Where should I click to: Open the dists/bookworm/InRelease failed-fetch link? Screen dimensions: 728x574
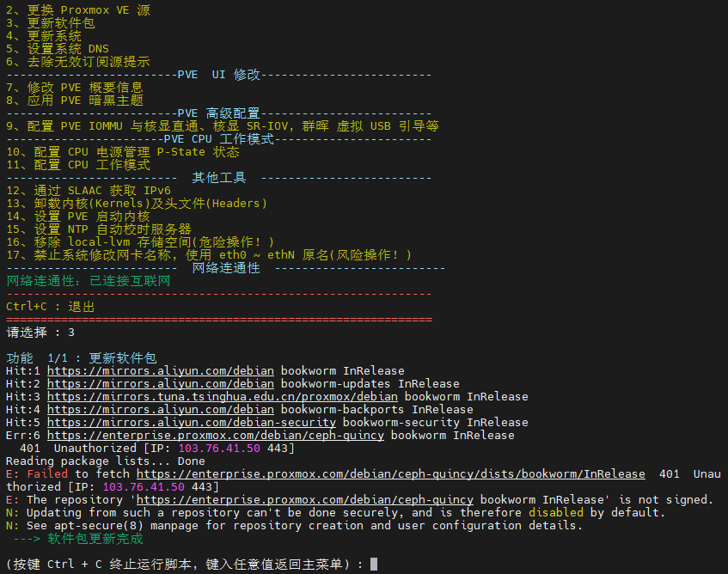391,474
